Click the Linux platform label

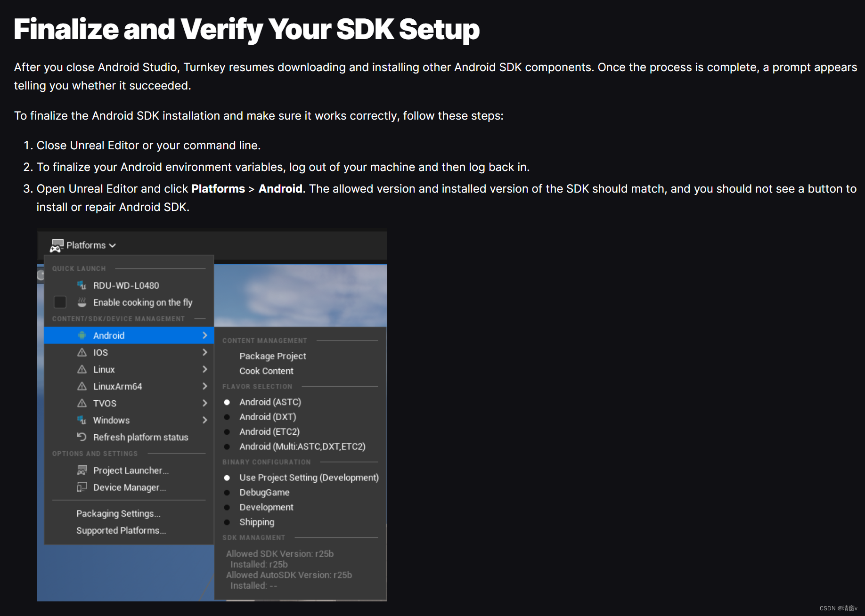pos(104,369)
